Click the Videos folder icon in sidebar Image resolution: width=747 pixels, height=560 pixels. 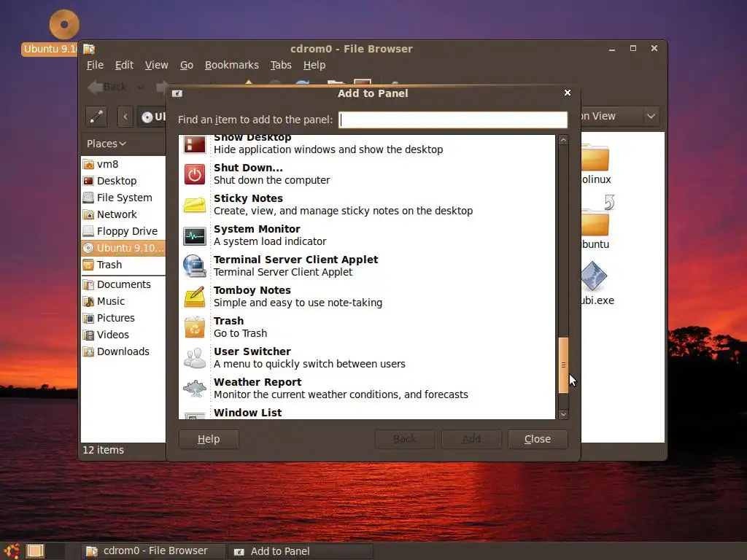click(x=88, y=335)
